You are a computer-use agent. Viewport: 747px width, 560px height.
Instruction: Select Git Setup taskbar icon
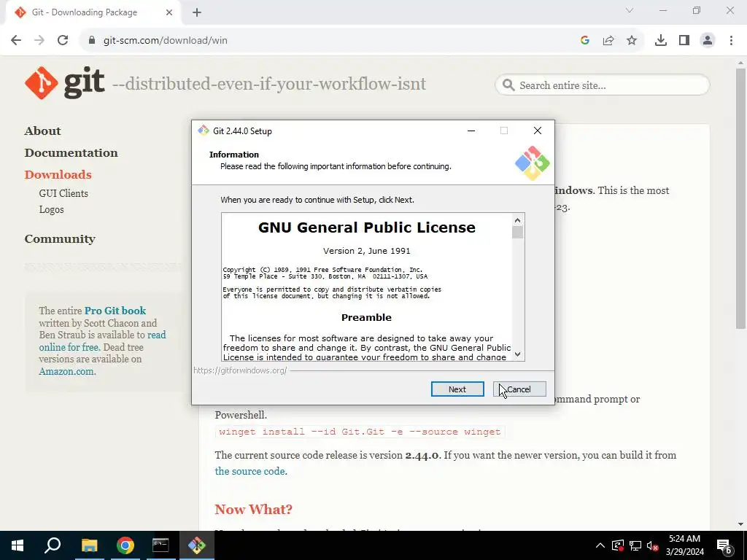coord(196,545)
